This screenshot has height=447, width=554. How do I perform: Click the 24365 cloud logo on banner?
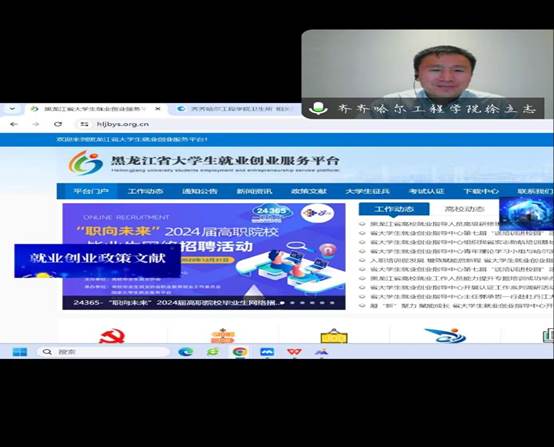click(x=271, y=213)
